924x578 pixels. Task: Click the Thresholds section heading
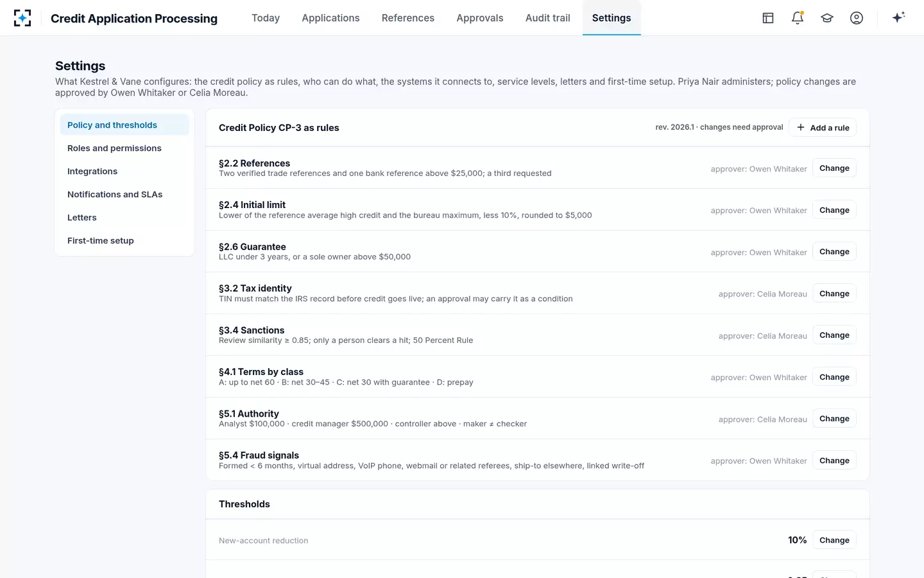[244, 504]
